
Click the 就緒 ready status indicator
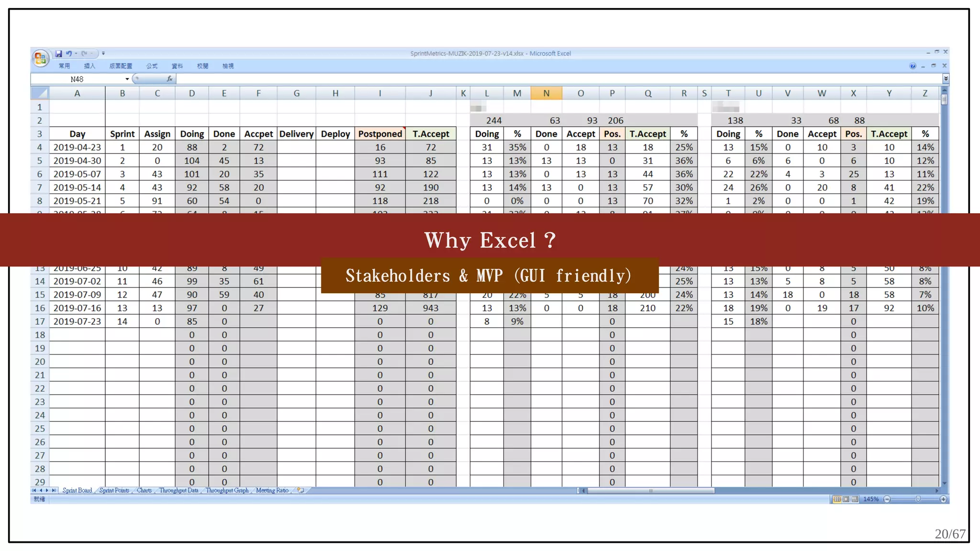[39, 499]
